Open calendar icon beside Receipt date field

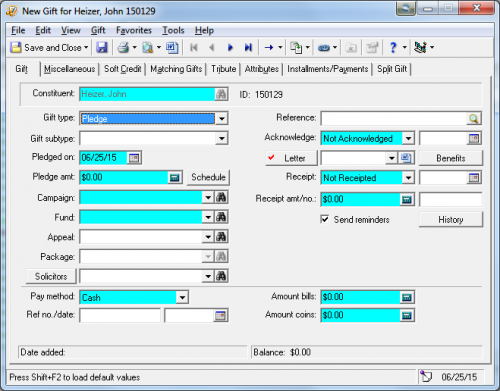(x=474, y=178)
